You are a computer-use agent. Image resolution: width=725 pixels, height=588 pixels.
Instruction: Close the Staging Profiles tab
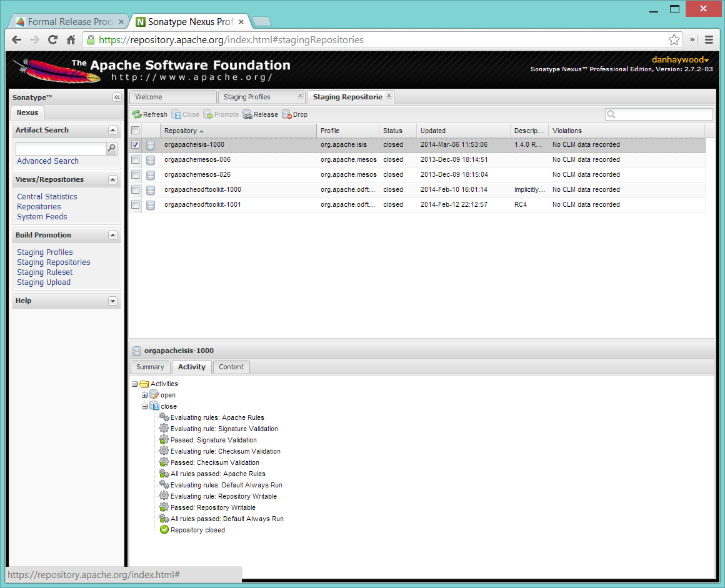[x=300, y=96]
